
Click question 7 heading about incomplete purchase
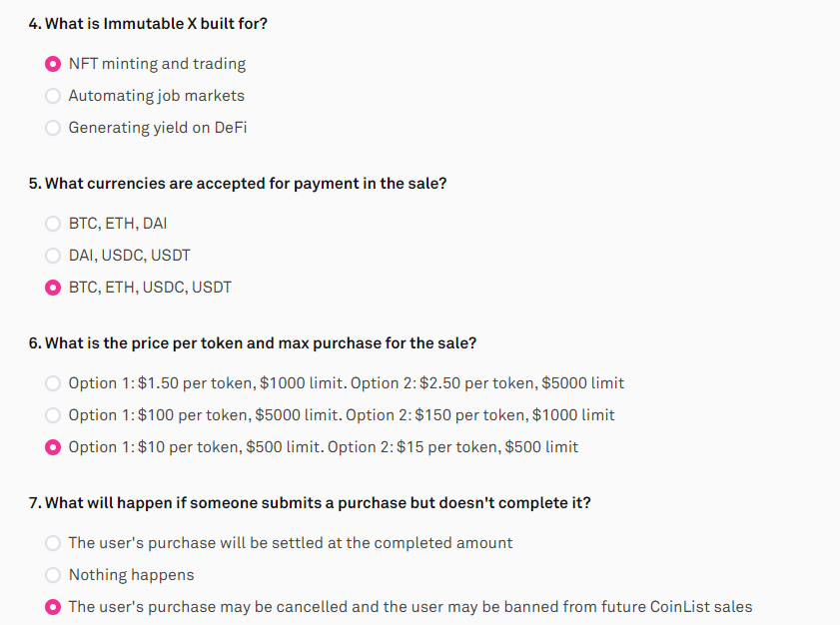click(310, 503)
